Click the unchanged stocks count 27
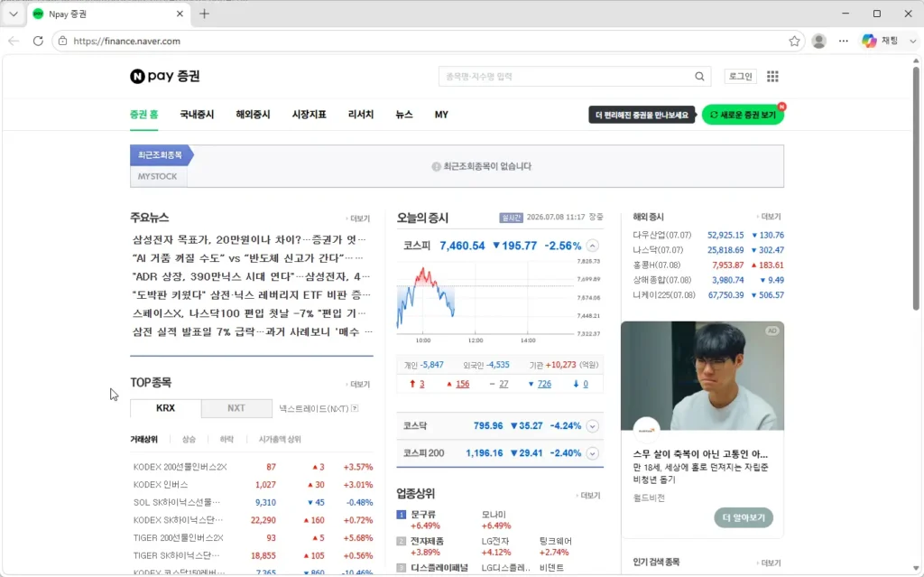 [504, 384]
